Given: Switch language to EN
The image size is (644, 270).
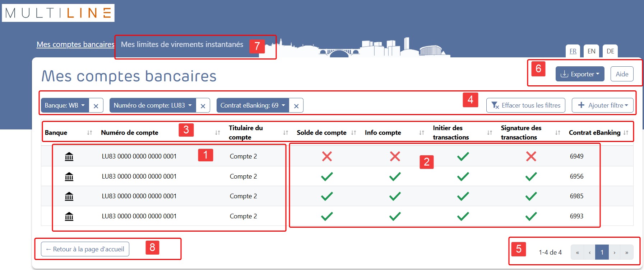Looking at the screenshot, I should tap(591, 51).
